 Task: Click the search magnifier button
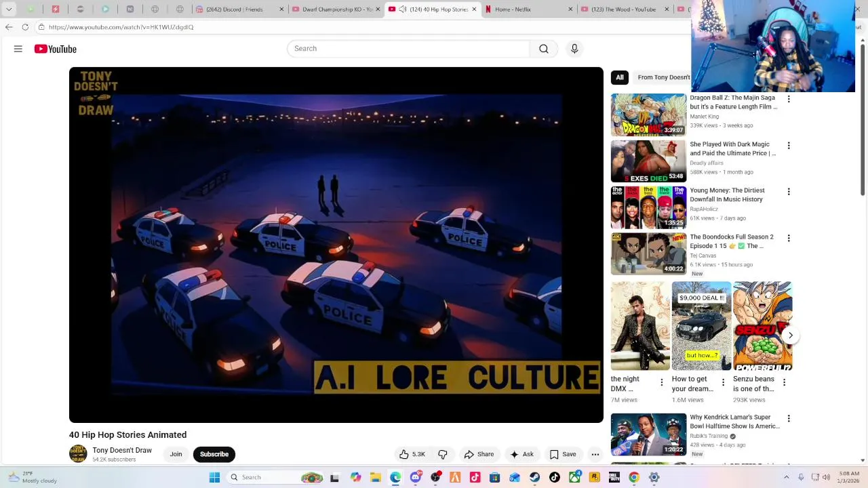pos(544,49)
